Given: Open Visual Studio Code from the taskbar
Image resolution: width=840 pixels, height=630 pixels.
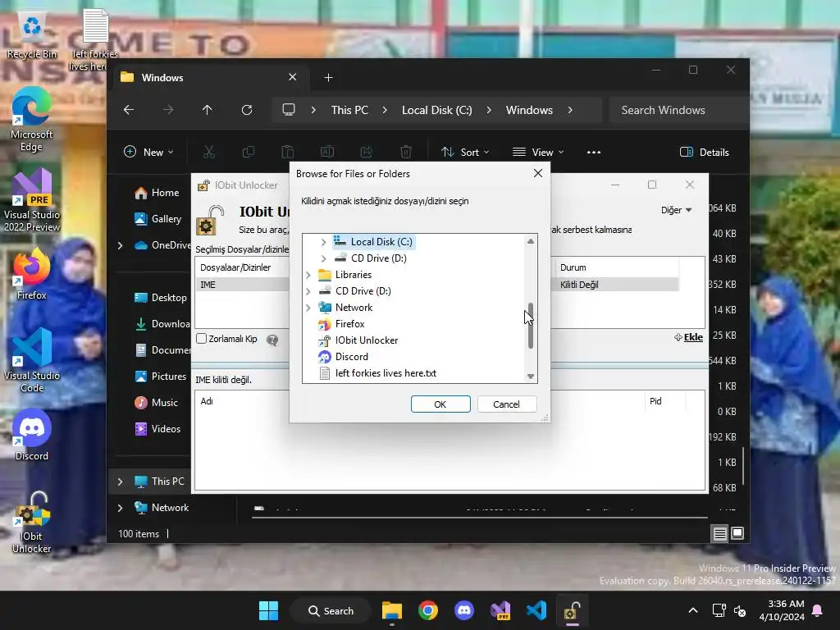Looking at the screenshot, I should 536,610.
